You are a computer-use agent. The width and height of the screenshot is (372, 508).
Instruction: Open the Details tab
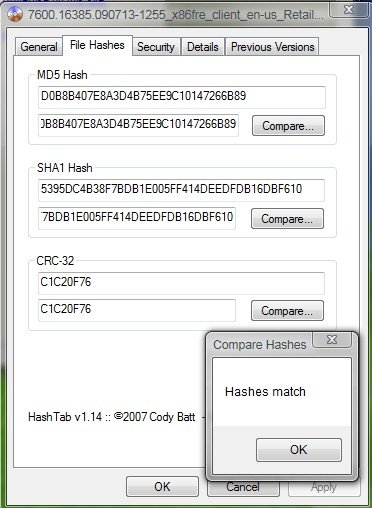coord(203,47)
